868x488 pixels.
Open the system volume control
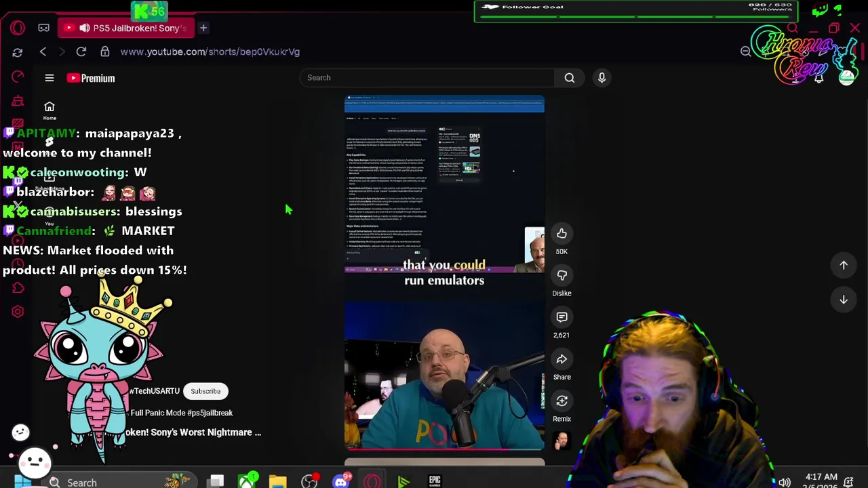785,483
